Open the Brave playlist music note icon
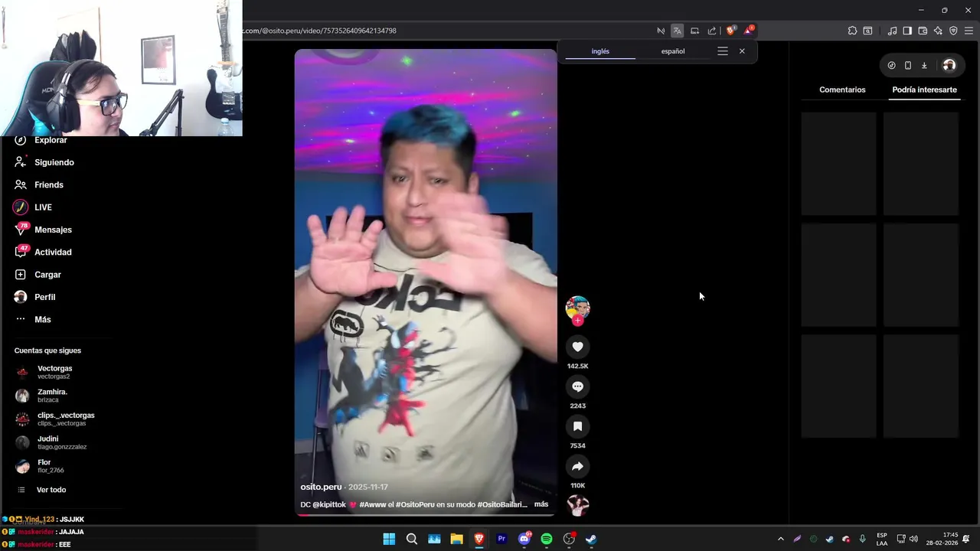This screenshot has width=980, height=551. 892,31
